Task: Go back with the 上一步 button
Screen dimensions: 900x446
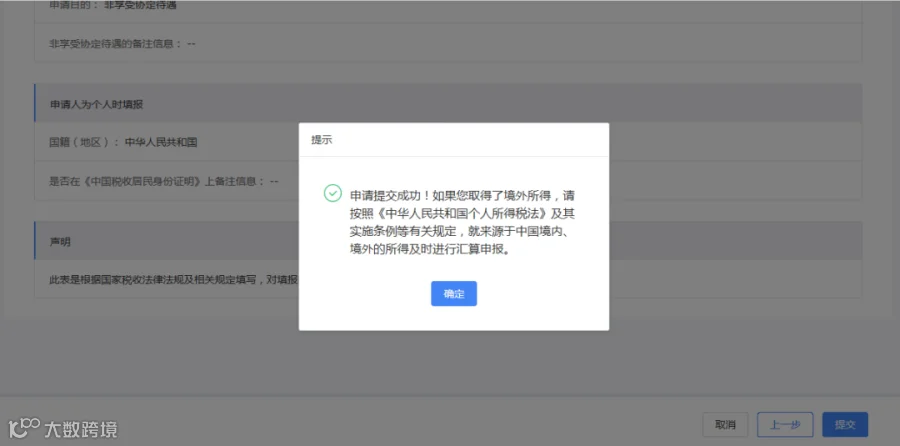Action: point(785,425)
